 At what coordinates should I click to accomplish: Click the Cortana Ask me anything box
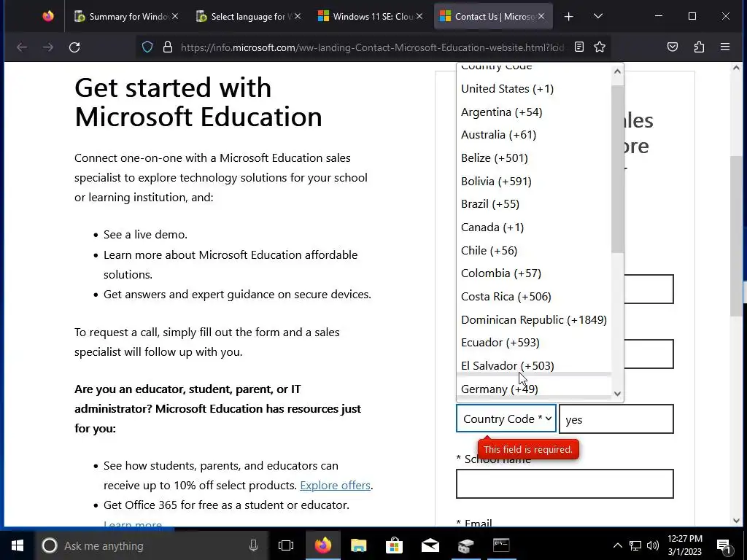coord(152,545)
